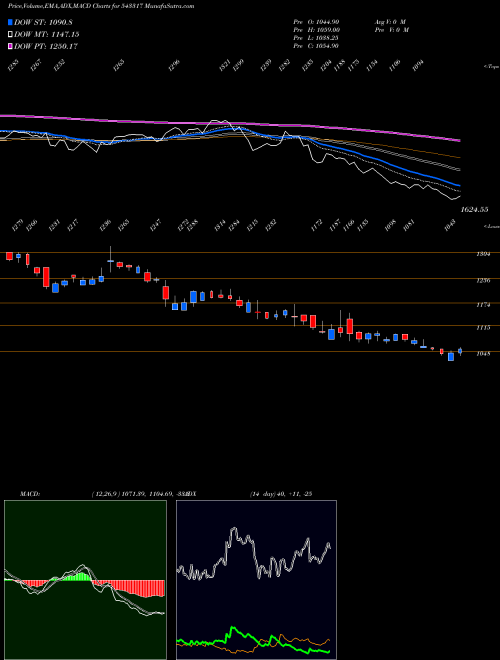500x660 pixels.
Task: Click the Pre C: 1054.90 close value
Action: click(x=316, y=45)
